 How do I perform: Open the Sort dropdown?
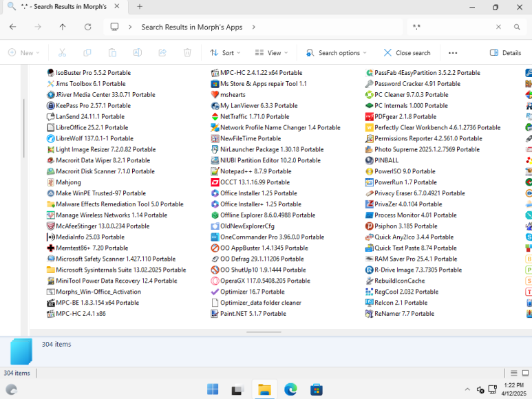point(225,52)
